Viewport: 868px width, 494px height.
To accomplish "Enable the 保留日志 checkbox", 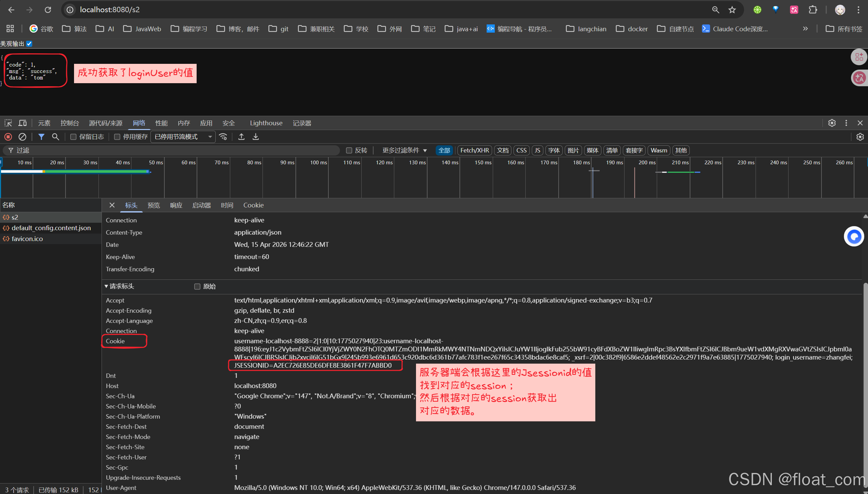I will point(73,137).
